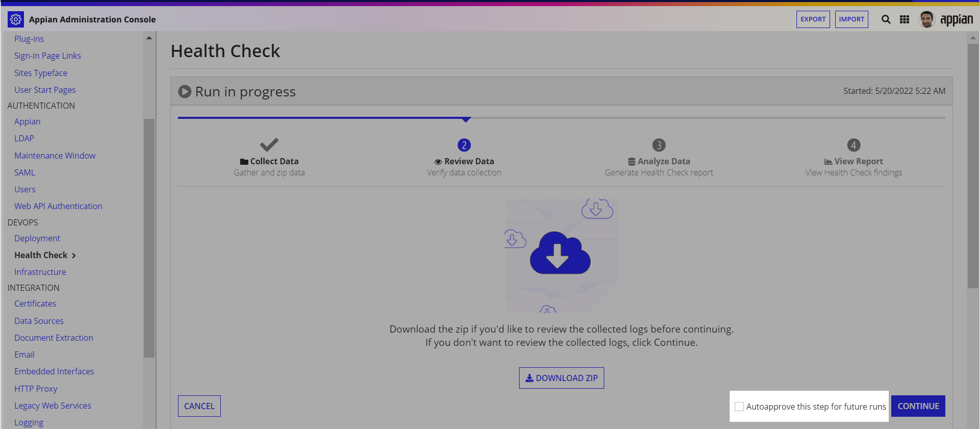Click the CANCEL button
980x429 pixels.
click(199, 406)
